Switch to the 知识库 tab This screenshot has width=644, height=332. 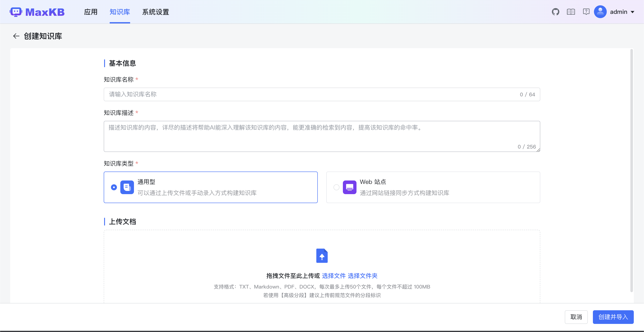(x=120, y=12)
